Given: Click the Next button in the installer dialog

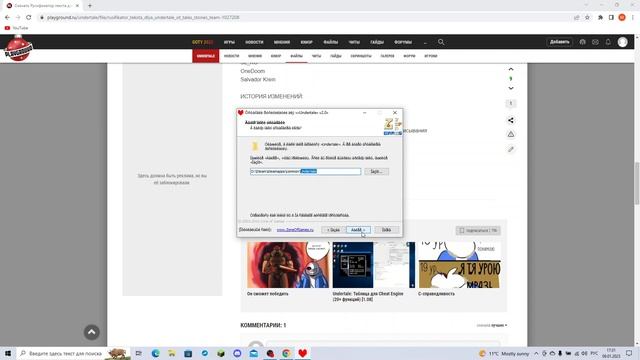Looking at the screenshot, I should (358, 230).
